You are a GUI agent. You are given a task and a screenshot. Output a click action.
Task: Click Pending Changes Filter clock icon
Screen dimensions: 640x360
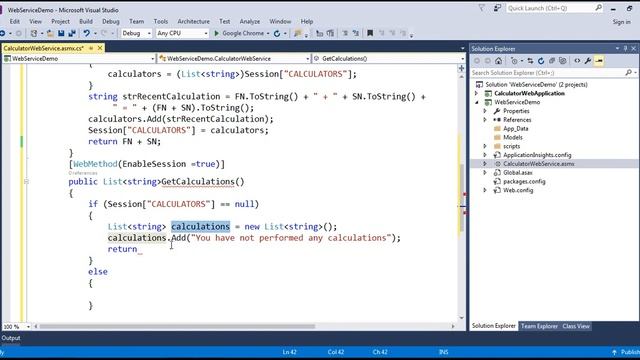(x=514, y=61)
